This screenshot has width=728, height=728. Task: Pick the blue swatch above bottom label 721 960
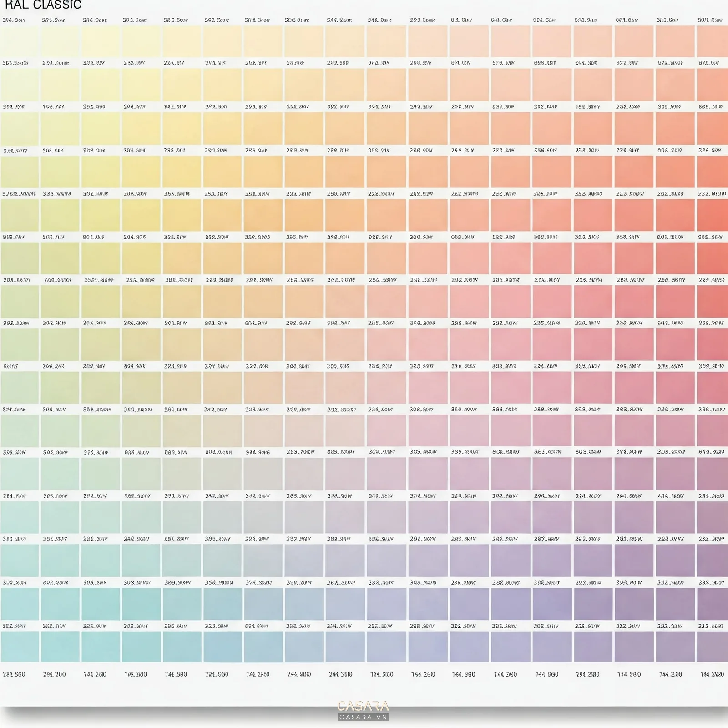[222, 647]
